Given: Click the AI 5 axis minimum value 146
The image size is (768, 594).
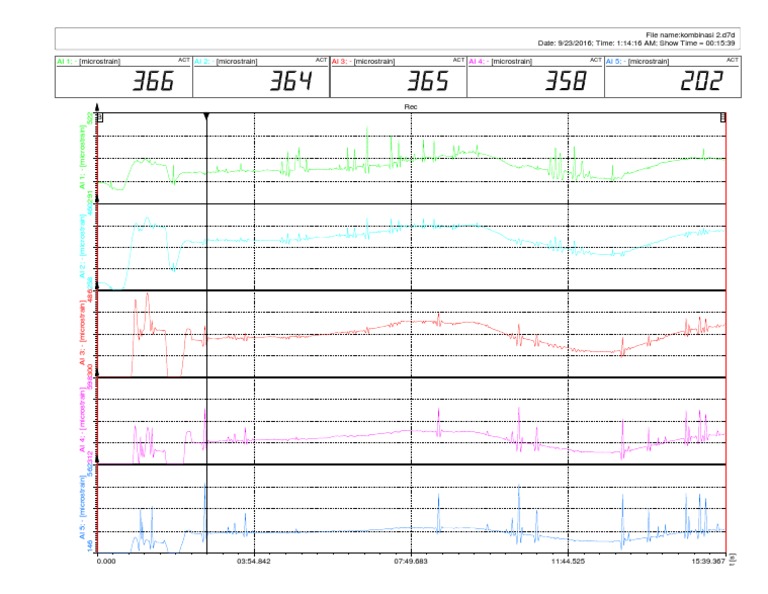Looking at the screenshot, I should [90, 546].
